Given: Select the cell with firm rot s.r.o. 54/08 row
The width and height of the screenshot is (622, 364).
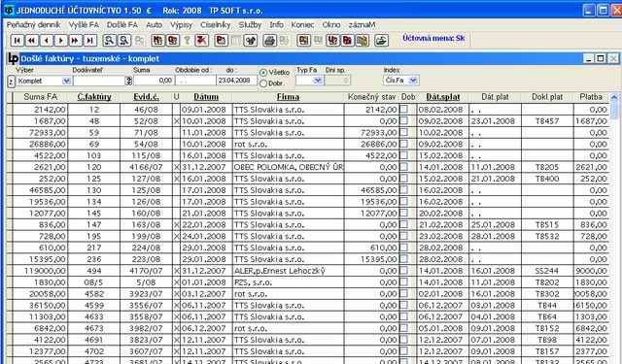Looking at the screenshot, I should coord(288,144).
